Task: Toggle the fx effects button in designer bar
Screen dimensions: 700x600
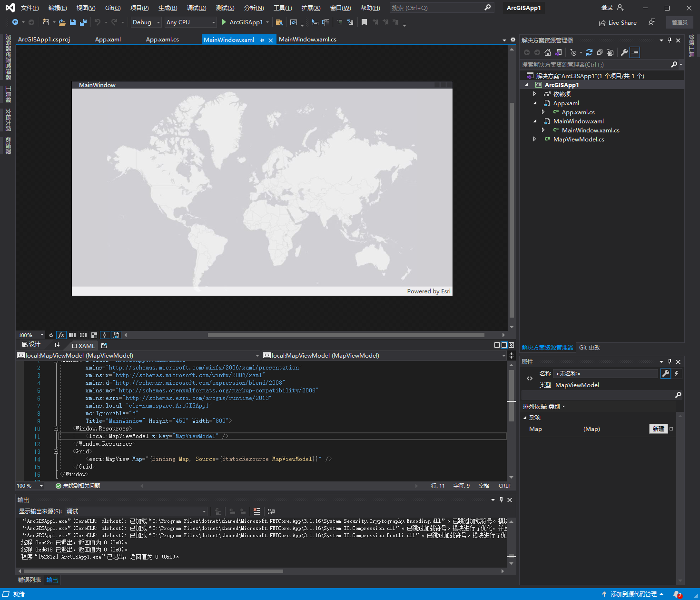Action: click(61, 335)
